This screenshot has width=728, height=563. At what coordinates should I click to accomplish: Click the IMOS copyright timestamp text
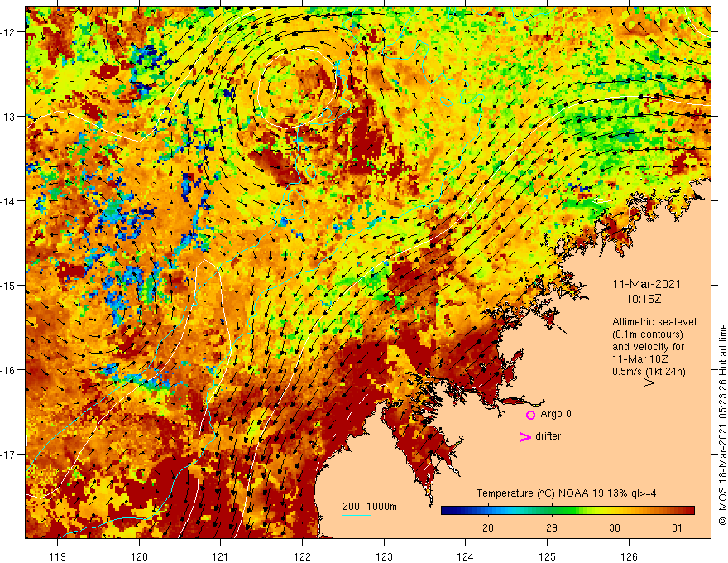click(x=722, y=425)
